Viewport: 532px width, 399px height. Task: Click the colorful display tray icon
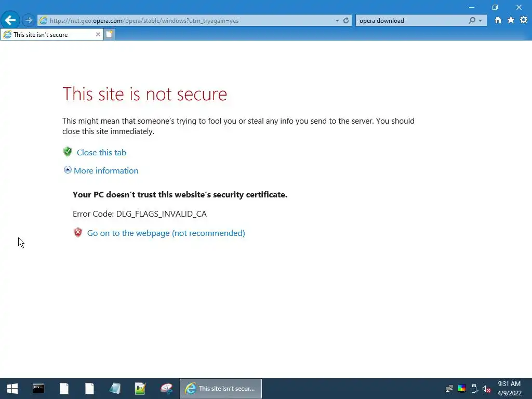[462, 389]
